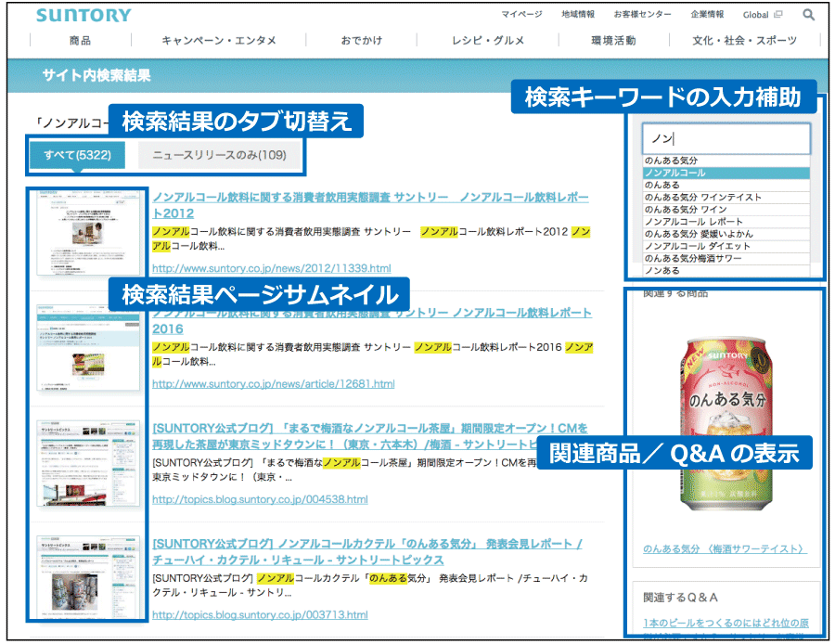Open URL news/2012/11339.html
This screenshot has height=644, width=835.
pos(272,268)
